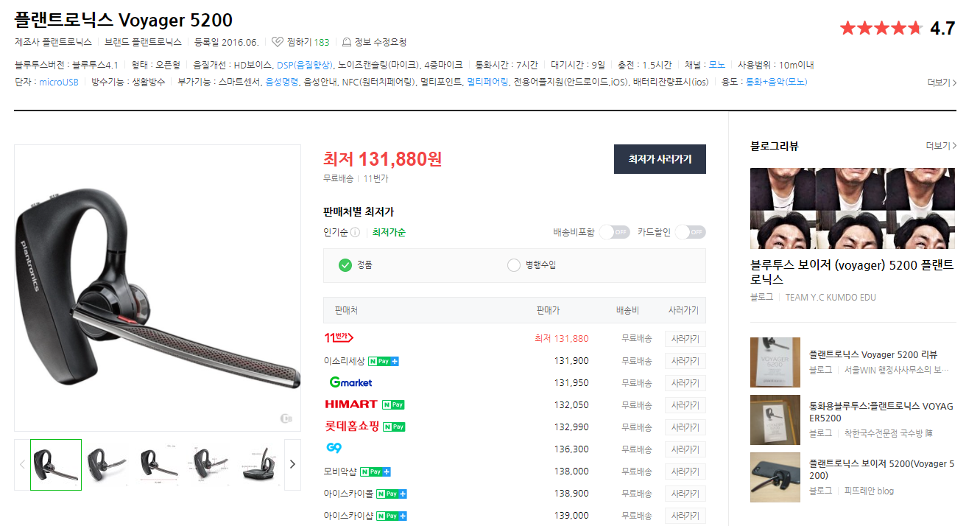Viewport: 980px width, 526px height.
Task: Show previous thumbnails with left arrow
Action: (22, 464)
